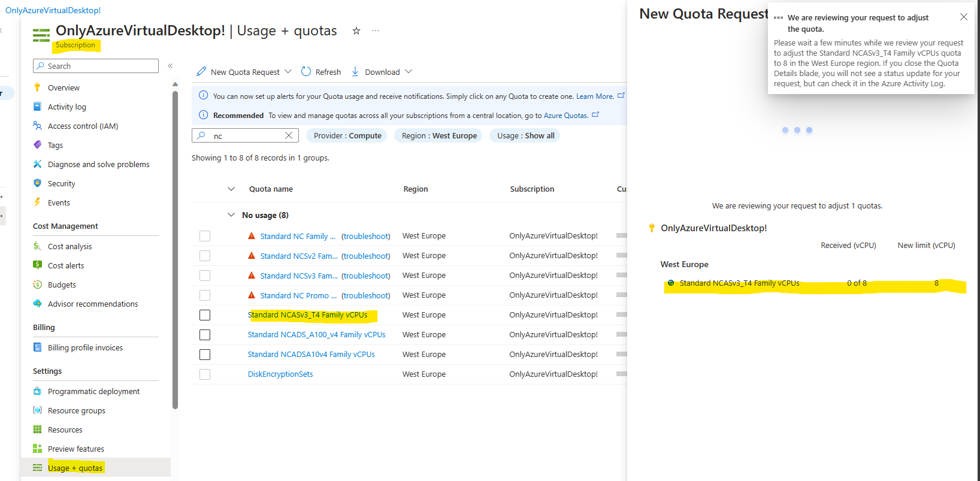Click the quota filter search box
The height and width of the screenshot is (481, 980).
[x=245, y=135]
